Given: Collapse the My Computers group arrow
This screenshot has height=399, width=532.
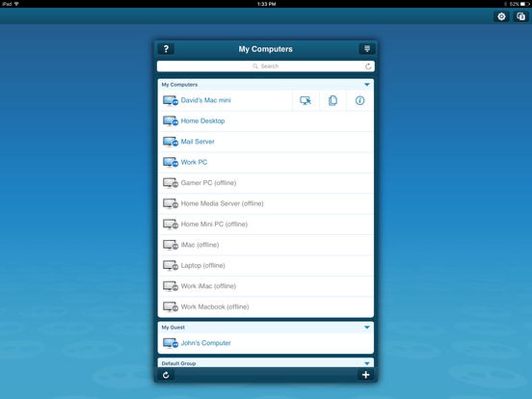Looking at the screenshot, I should coord(367,84).
